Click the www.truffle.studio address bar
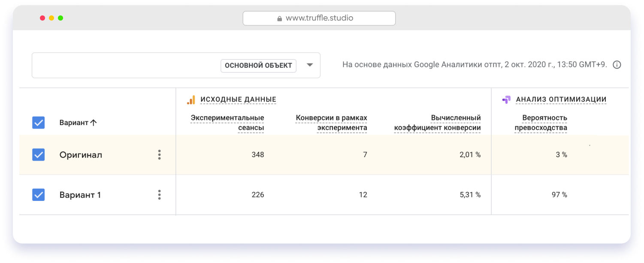 [319, 18]
